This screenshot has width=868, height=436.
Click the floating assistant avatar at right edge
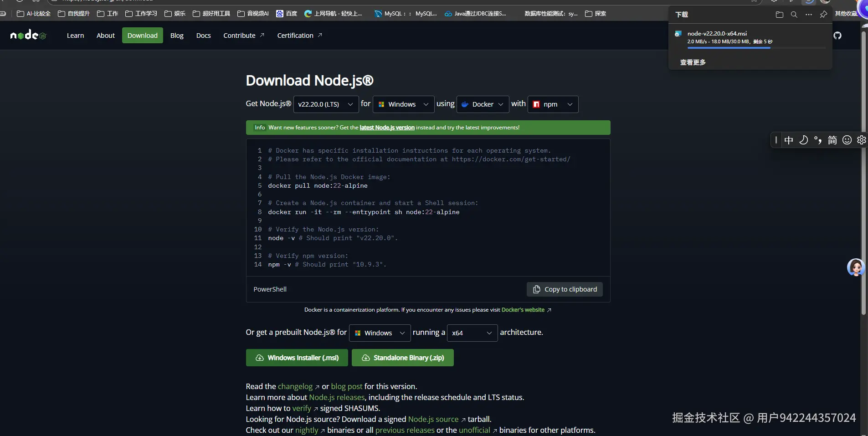pos(856,267)
